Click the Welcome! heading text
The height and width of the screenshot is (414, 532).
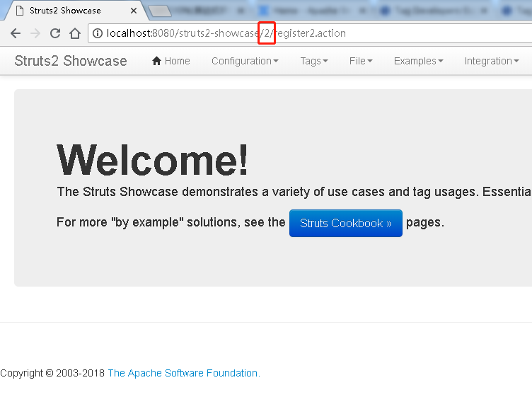[152, 160]
